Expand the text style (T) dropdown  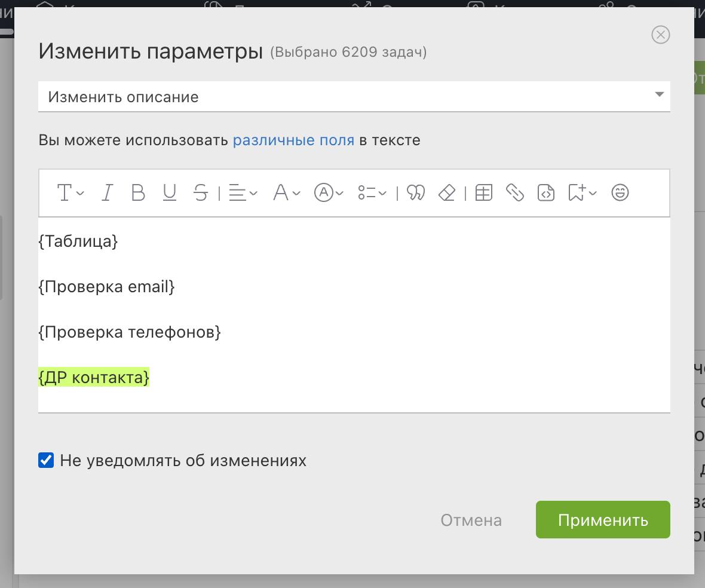70,193
